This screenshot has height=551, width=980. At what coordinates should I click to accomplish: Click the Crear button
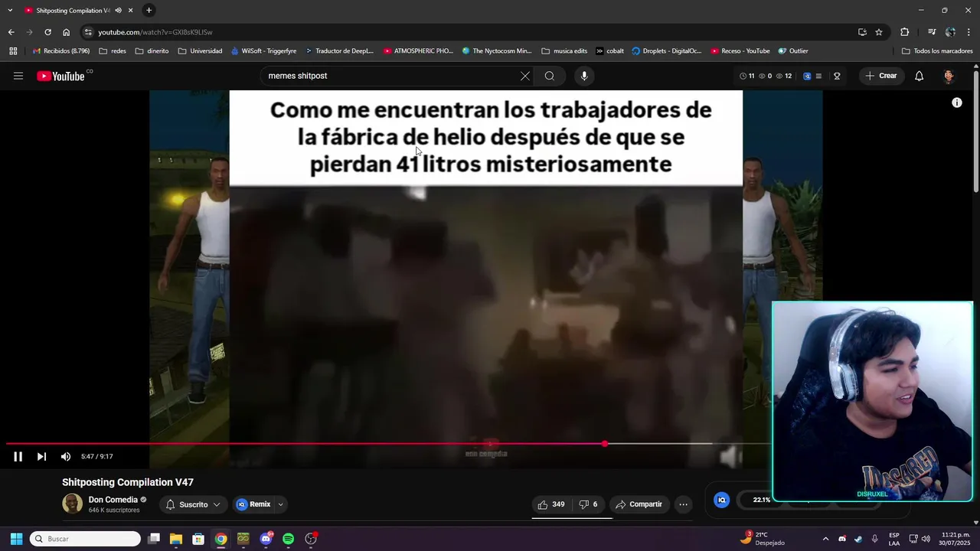click(880, 76)
